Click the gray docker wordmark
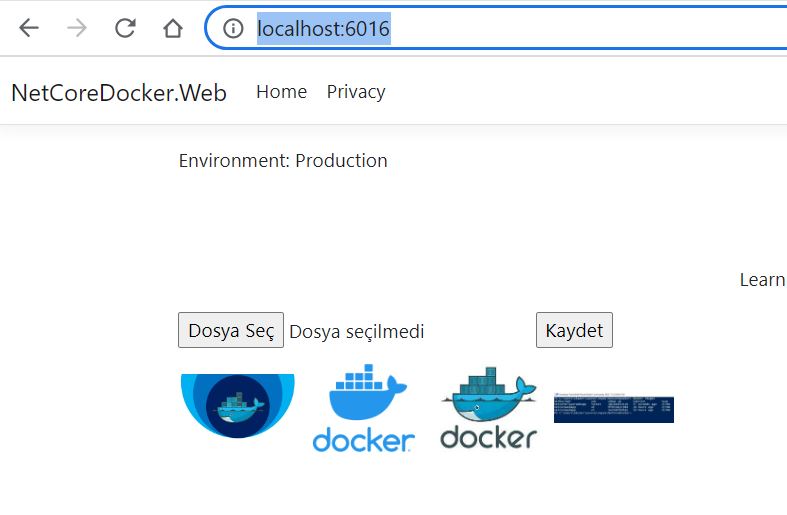 488,437
